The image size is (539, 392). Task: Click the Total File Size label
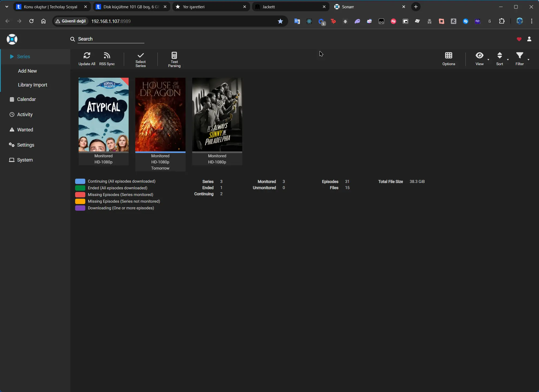point(390,182)
